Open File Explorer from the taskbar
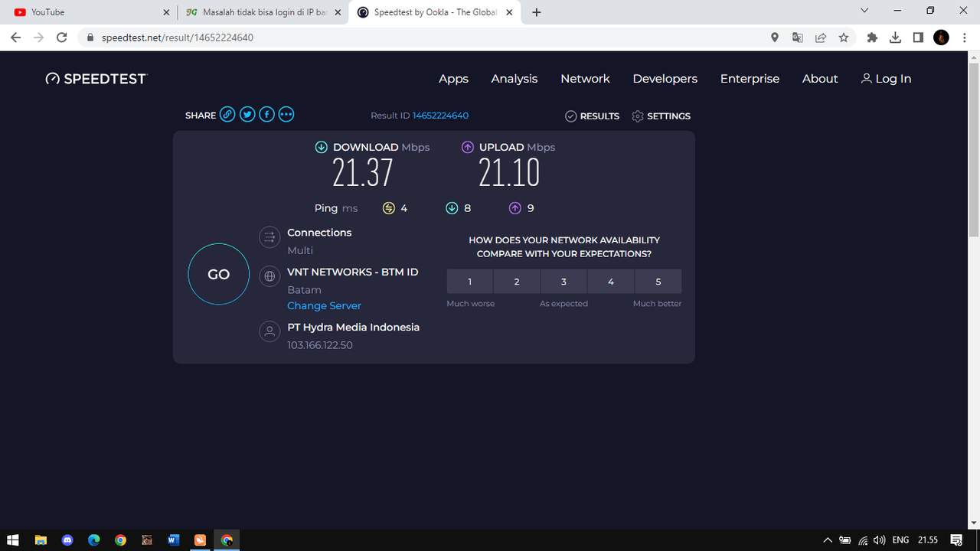The image size is (980, 551). click(x=41, y=540)
